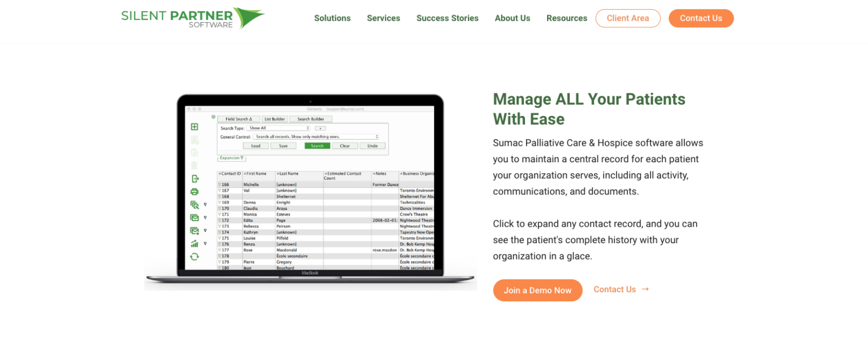Open the Search Type 'Show All' dropdown
This screenshot has width=868, height=337.
tap(277, 128)
